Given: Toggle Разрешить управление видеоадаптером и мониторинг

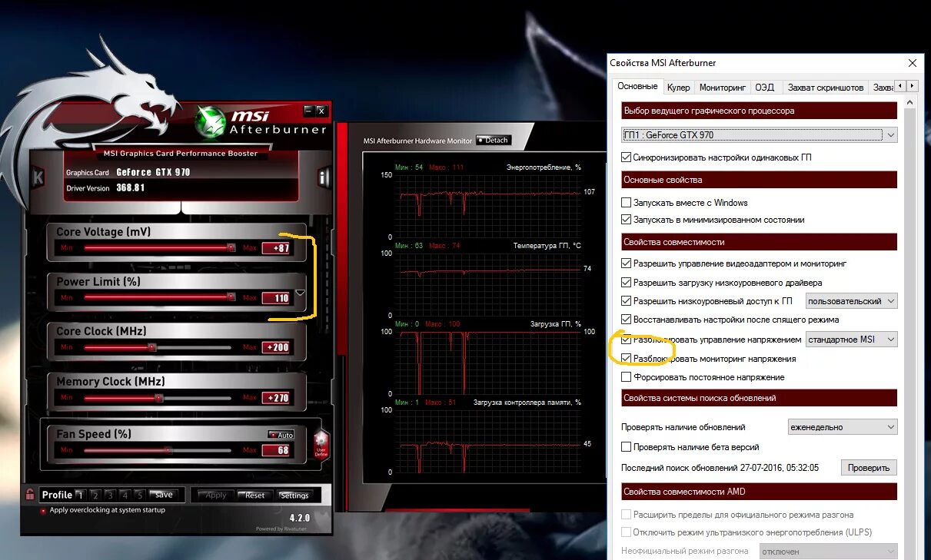Looking at the screenshot, I should click(x=626, y=263).
